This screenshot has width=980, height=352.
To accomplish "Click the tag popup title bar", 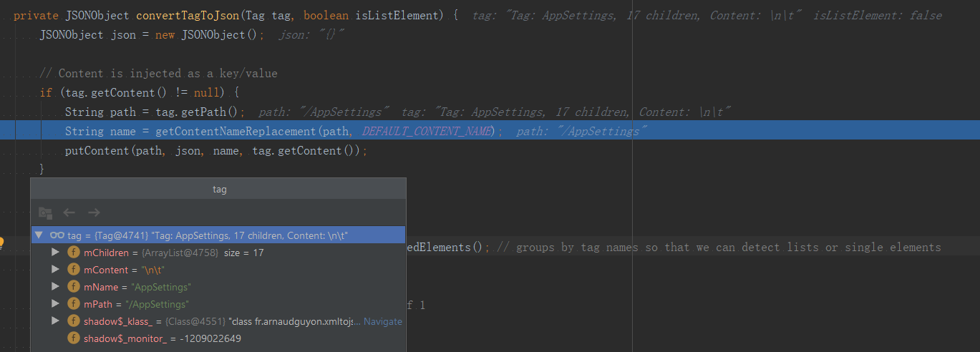I will coord(218,190).
